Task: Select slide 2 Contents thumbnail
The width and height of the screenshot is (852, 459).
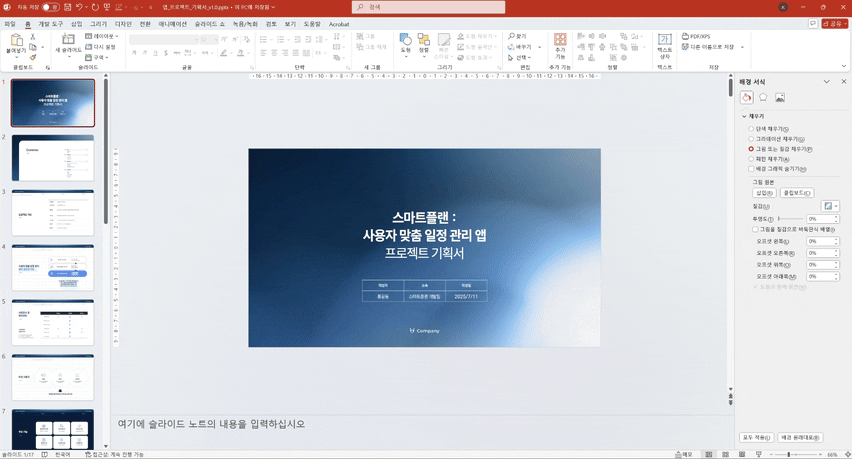Action: click(x=53, y=158)
